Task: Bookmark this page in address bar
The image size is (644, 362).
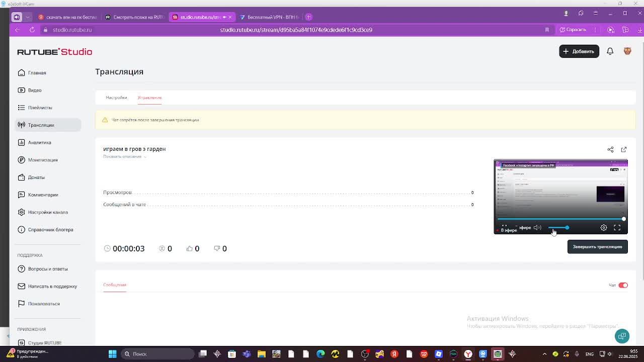Action: click(x=547, y=30)
